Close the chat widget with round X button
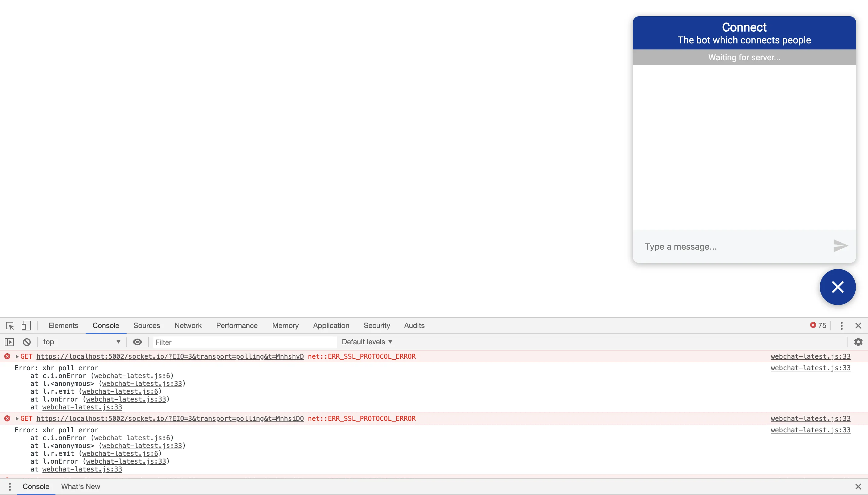This screenshot has width=868, height=495. (838, 287)
